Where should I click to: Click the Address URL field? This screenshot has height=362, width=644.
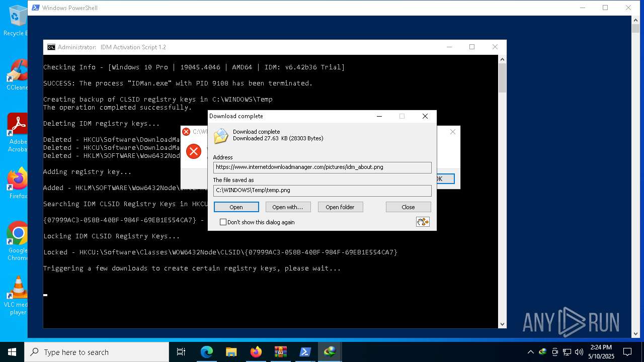322,167
